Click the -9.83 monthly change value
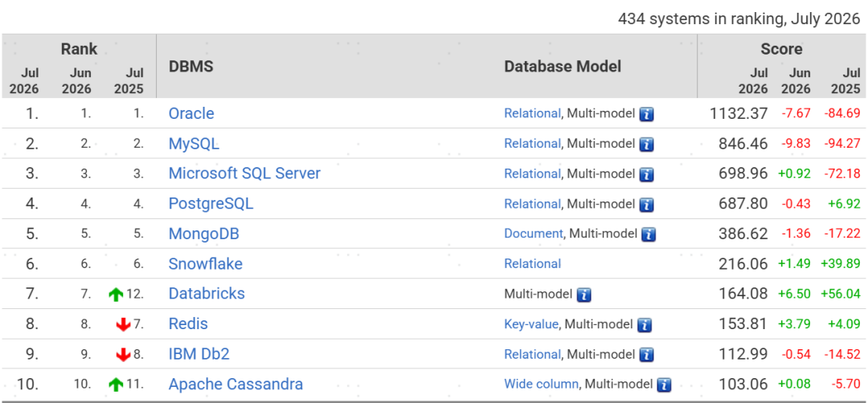 pyautogui.click(x=796, y=144)
